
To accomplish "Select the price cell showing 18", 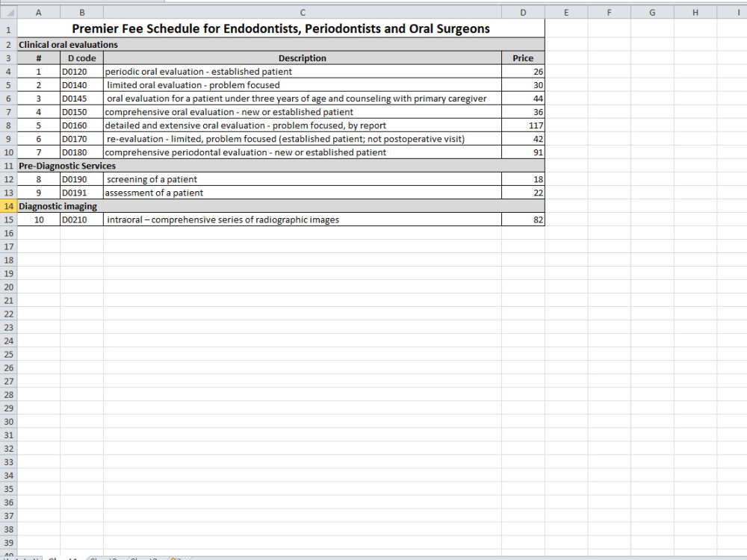I will [523, 179].
